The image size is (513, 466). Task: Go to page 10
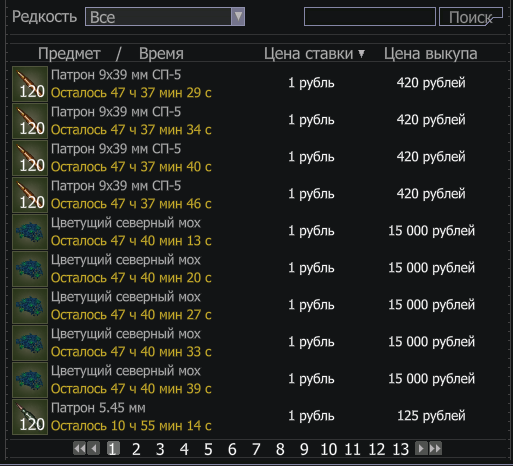[x=329, y=449]
